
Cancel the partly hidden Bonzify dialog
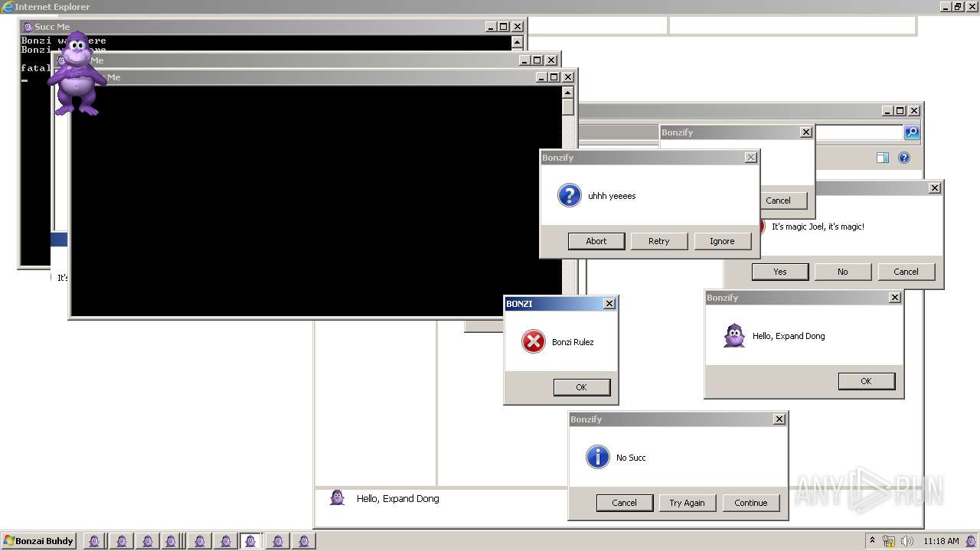(783, 201)
